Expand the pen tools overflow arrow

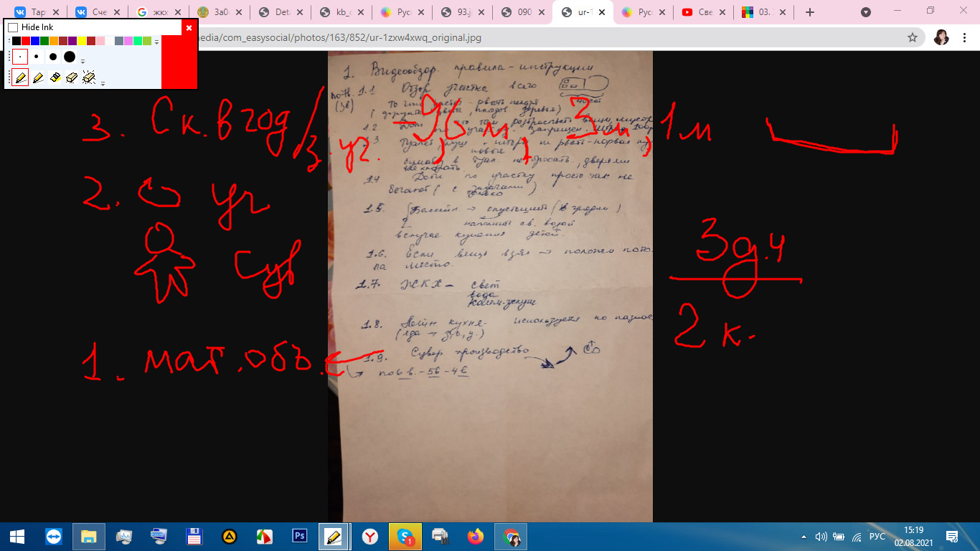click(103, 83)
